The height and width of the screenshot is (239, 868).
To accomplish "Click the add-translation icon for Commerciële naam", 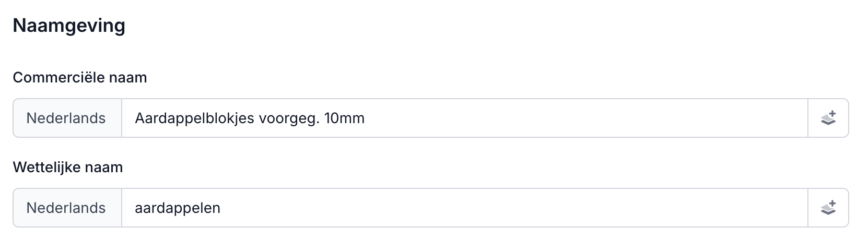I will coord(828,118).
